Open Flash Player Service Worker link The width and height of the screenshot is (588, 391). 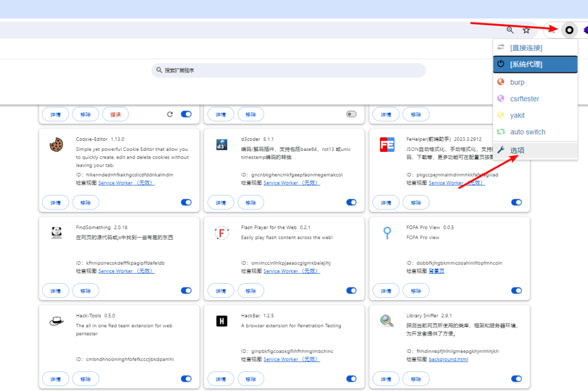coord(292,271)
